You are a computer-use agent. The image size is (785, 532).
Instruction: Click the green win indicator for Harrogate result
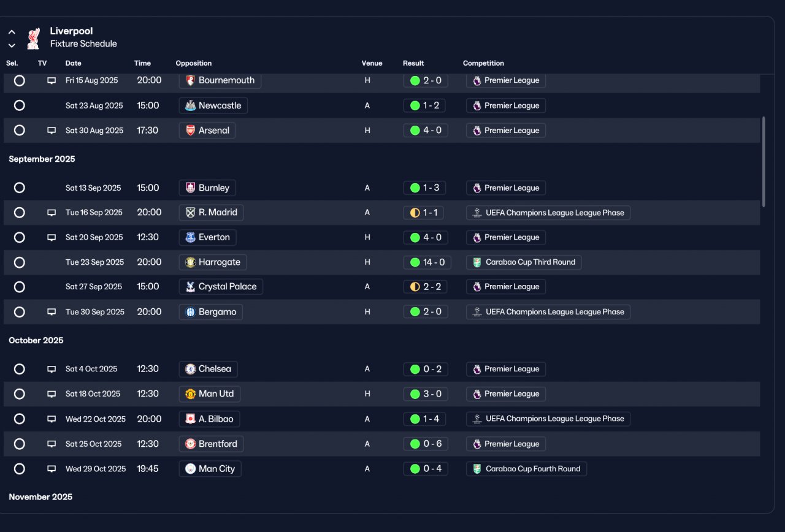(x=415, y=262)
